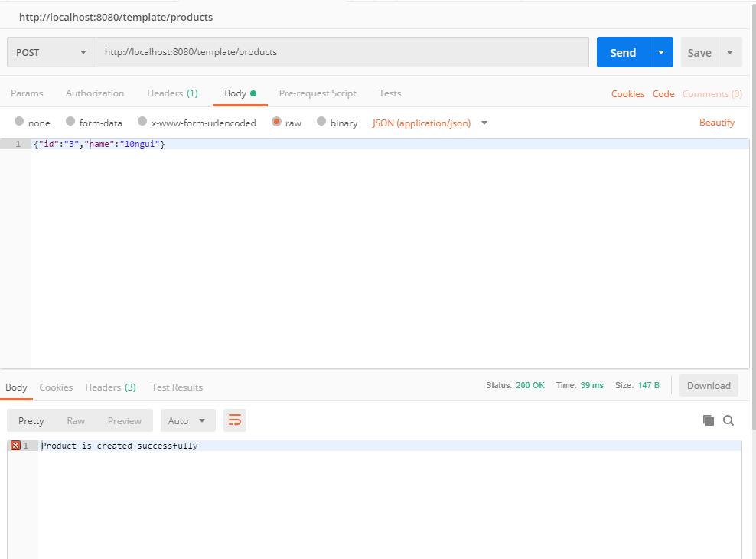Expand the Save options arrow

click(730, 52)
